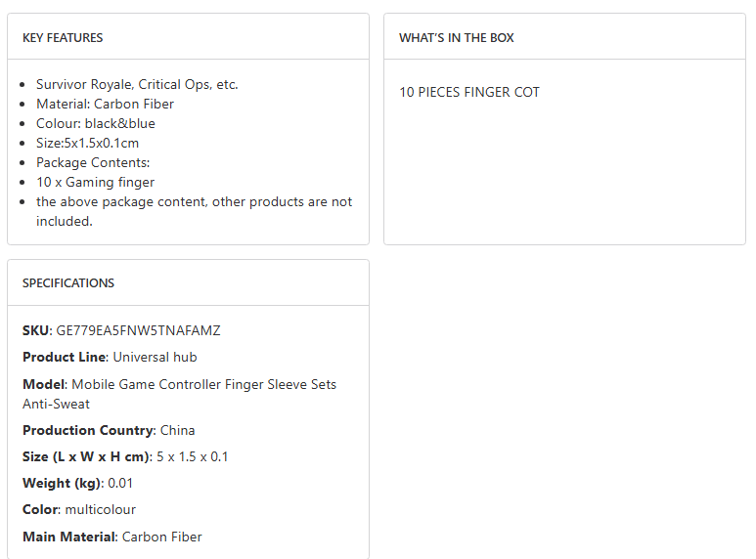Click the bold 'SKU' label
The image size is (756, 559).
coord(35,331)
